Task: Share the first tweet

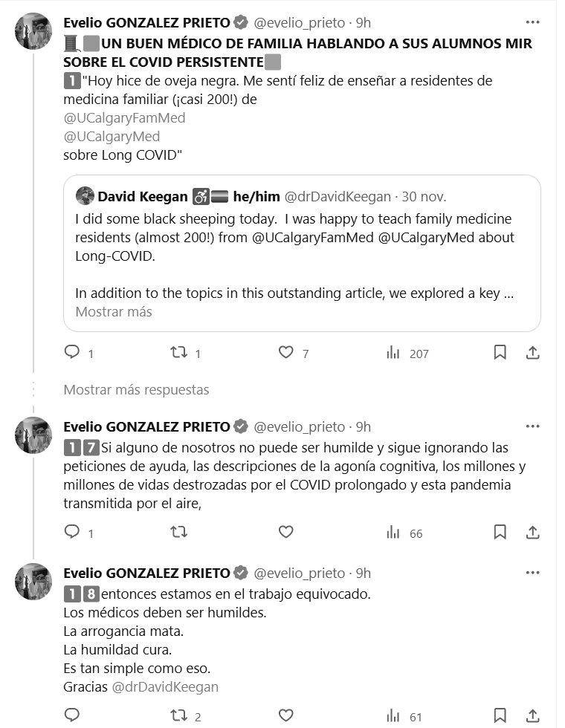Action: tap(532, 353)
